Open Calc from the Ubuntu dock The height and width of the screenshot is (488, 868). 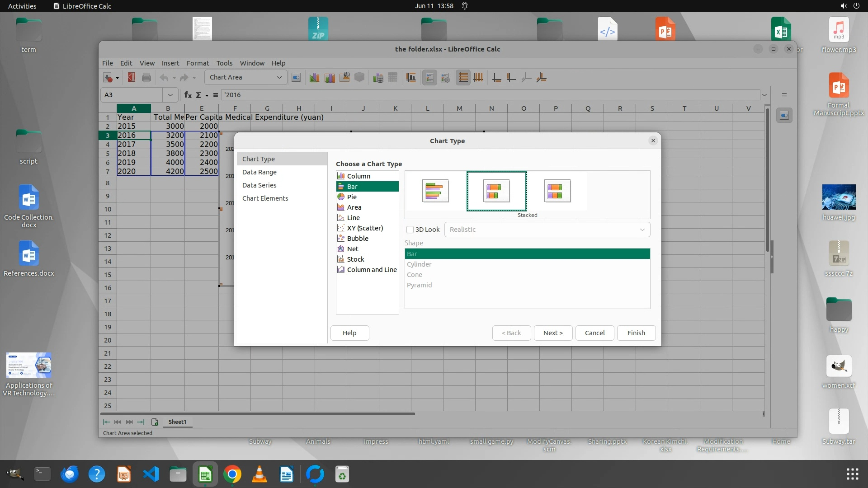click(205, 474)
